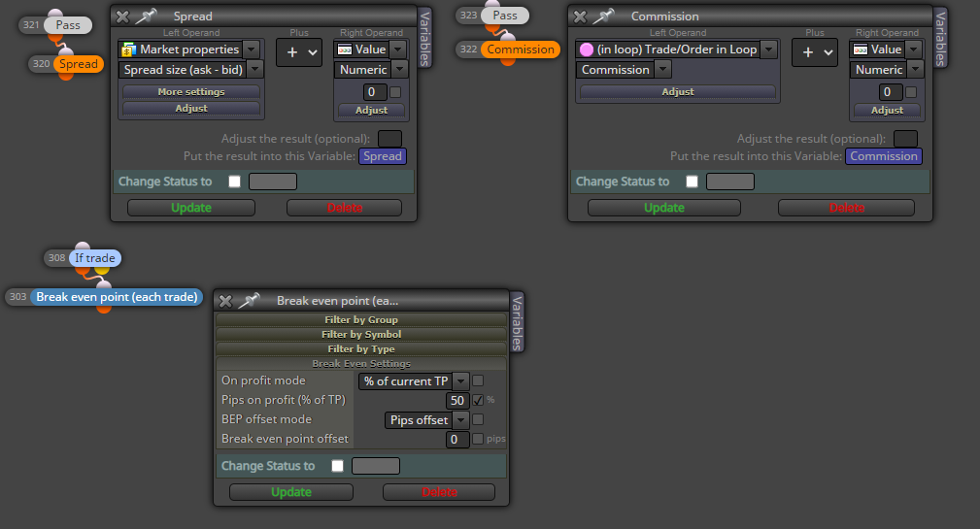Open the Numeric dropdown in Commission panel

pos(916,69)
